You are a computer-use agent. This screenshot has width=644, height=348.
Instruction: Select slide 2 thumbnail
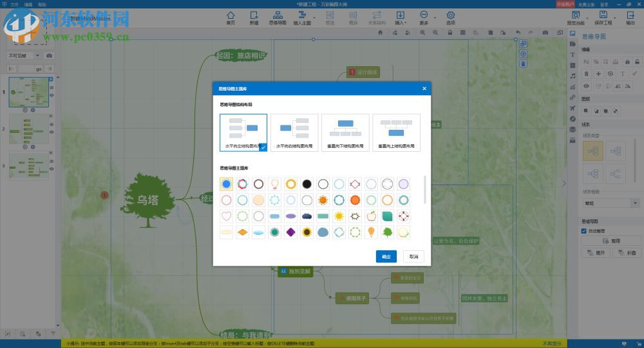click(x=29, y=129)
